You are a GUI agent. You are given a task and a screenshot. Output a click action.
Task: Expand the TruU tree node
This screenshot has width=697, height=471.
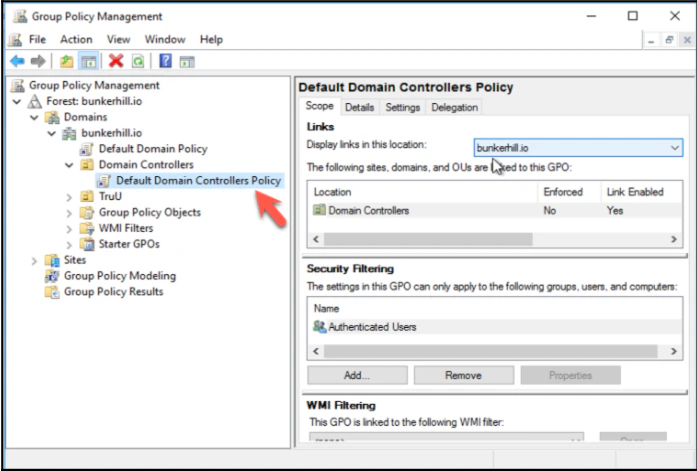pyautogui.click(x=69, y=197)
